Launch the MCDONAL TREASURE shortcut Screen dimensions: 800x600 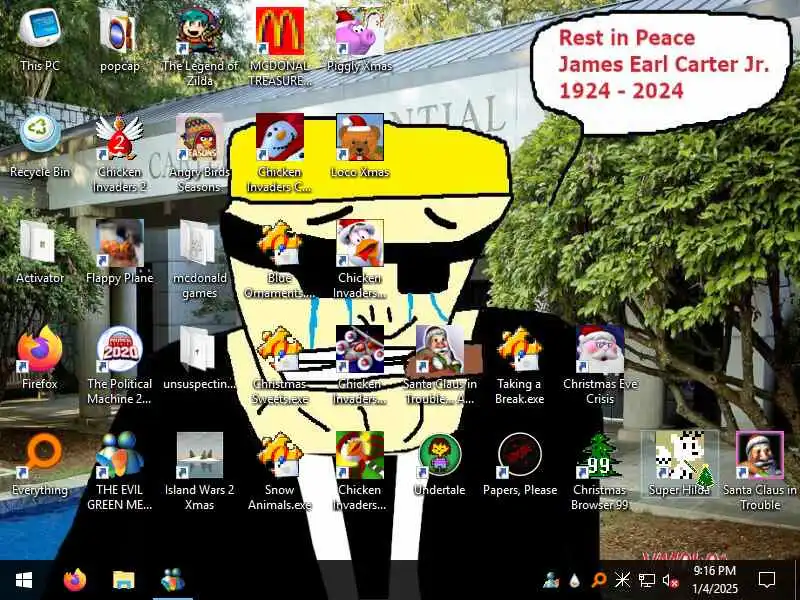pyautogui.click(x=280, y=47)
